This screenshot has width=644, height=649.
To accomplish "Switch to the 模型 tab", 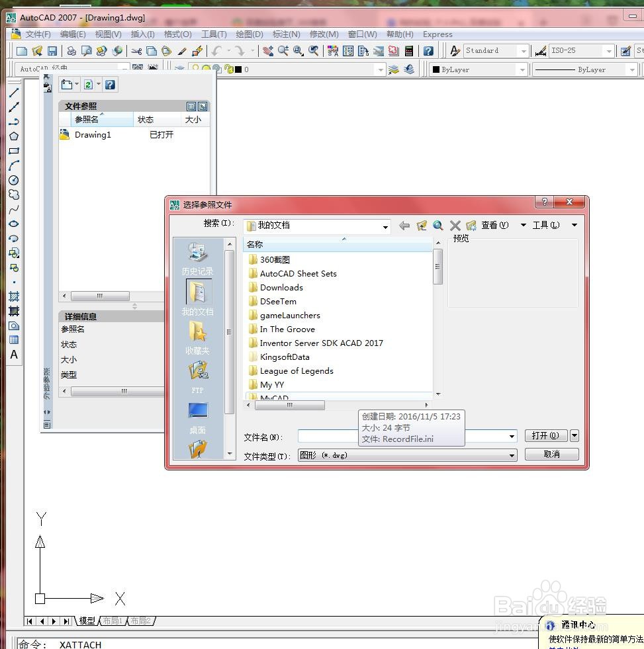I will [x=87, y=621].
